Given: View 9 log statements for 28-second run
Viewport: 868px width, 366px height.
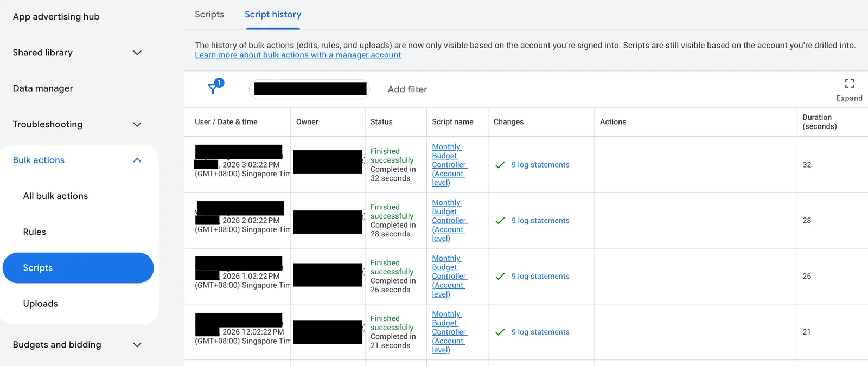Looking at the screenshot, I should tap(540, 221).
